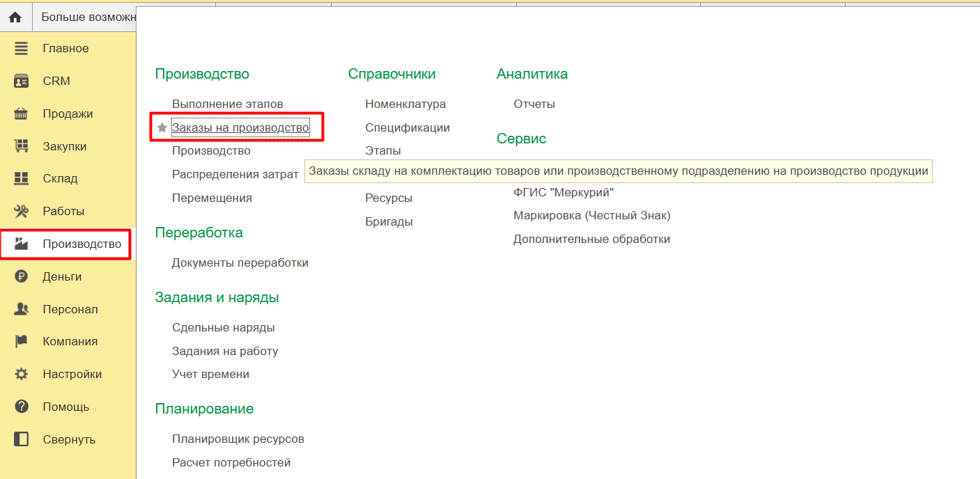This screenshot has height=479, width=980.
Task: Open Производство link under Производство heading
Action: tap(211, 150)
